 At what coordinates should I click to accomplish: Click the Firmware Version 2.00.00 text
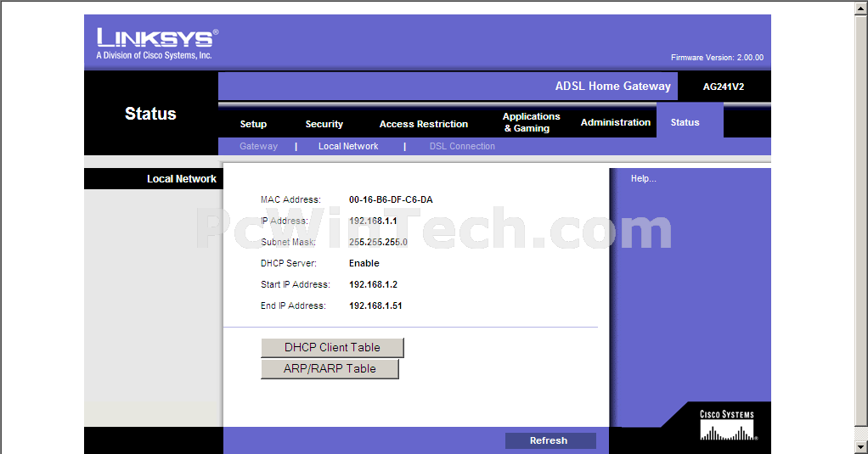tap(717, 58)
